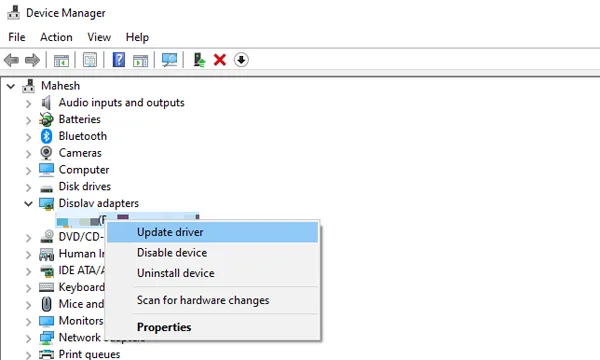Screen dimensions: 600x360
Task: Click the IDE ATA controllers icon
Action: [x=47, y=271]
